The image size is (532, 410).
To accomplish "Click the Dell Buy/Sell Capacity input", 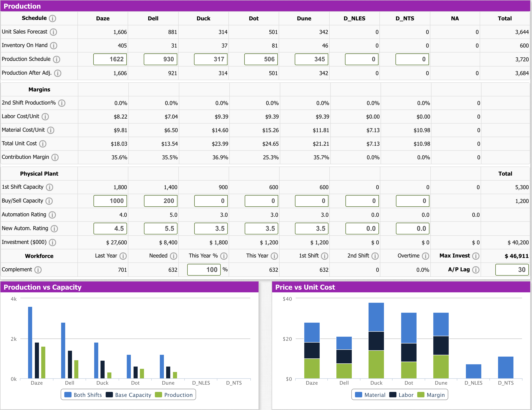I will (x=161, y=201).
